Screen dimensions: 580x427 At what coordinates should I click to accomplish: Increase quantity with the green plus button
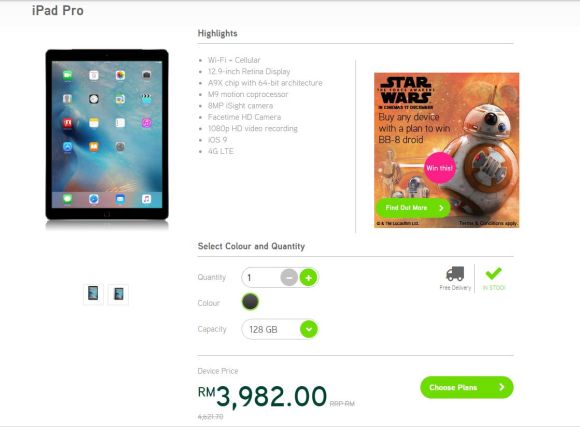click(x=308, y=278)
